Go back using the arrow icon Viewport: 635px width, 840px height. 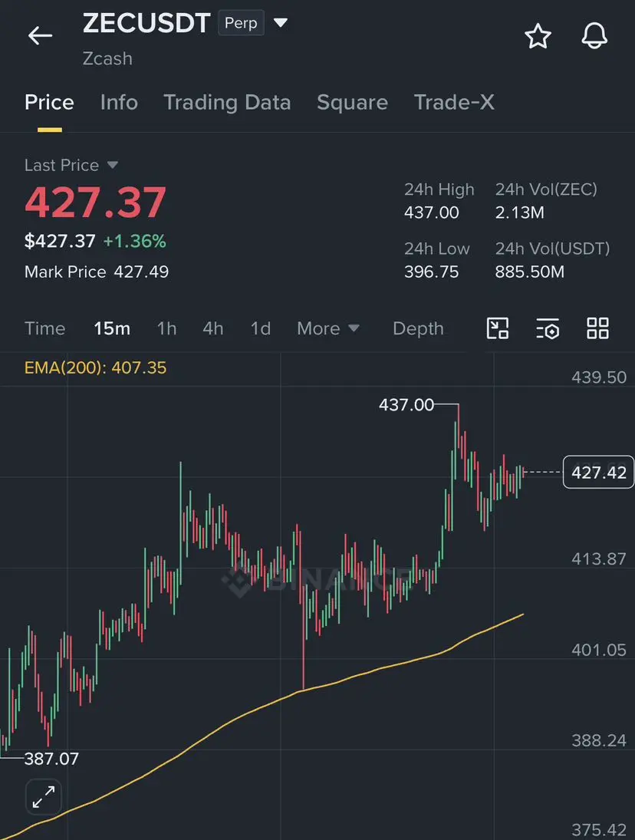tap(40, 36)
